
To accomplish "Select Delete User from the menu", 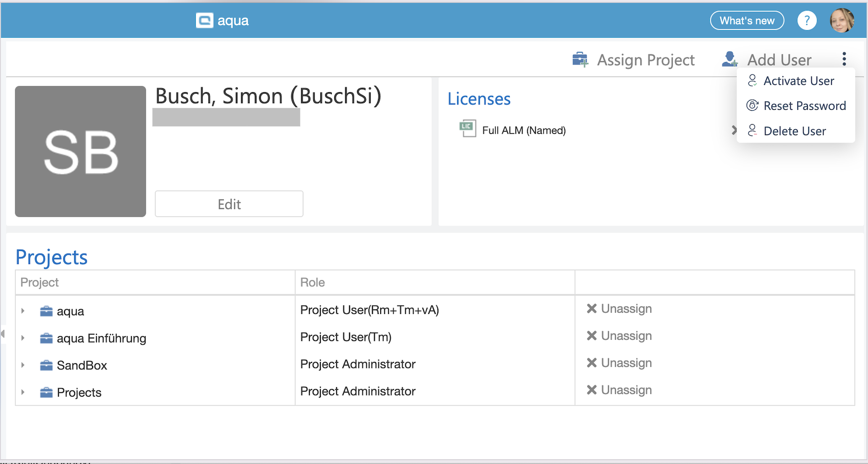I will [x=794, y=131].
